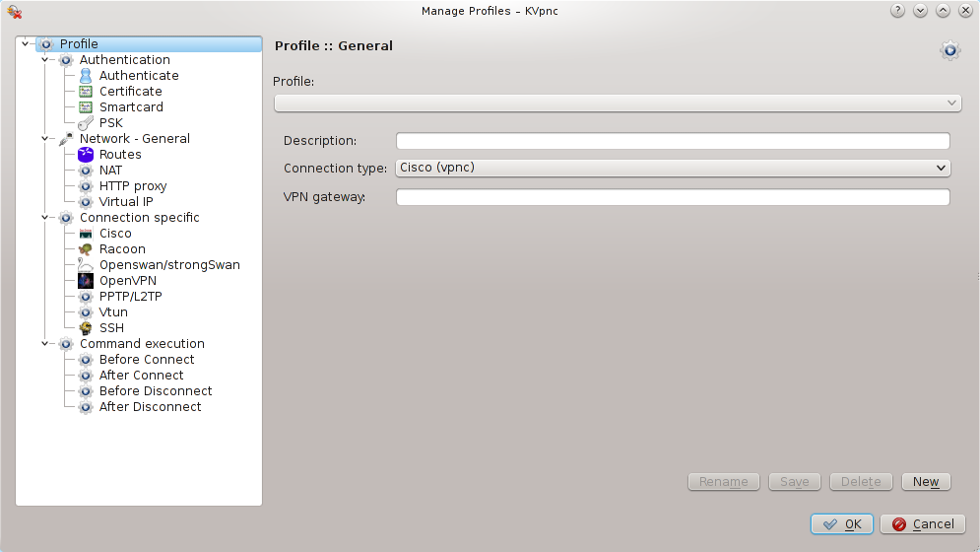Select the HTTP proxy tree entry
Viewport: 980px width, 552px height.
click(133, 186)
